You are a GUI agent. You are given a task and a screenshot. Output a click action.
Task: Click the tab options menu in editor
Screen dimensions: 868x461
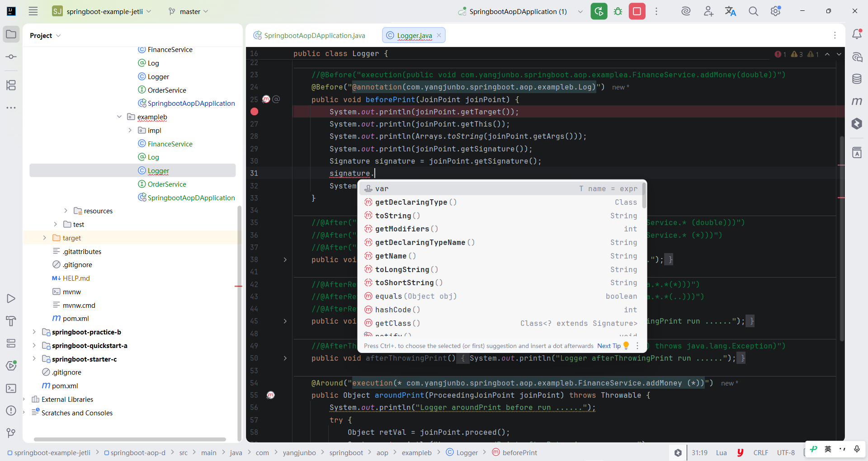pos(835,35)
